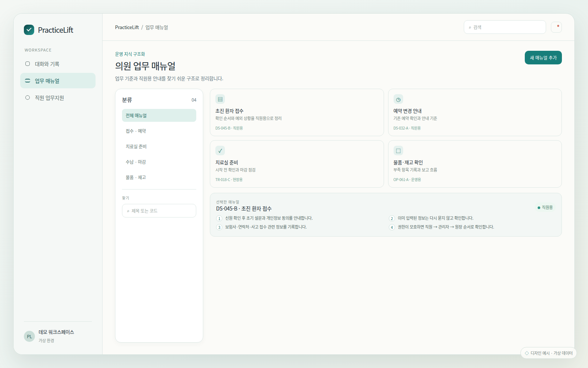Click the TR-018-C · 현장용 code
This screenshot has height=368, width=588.
pos(229,180)
